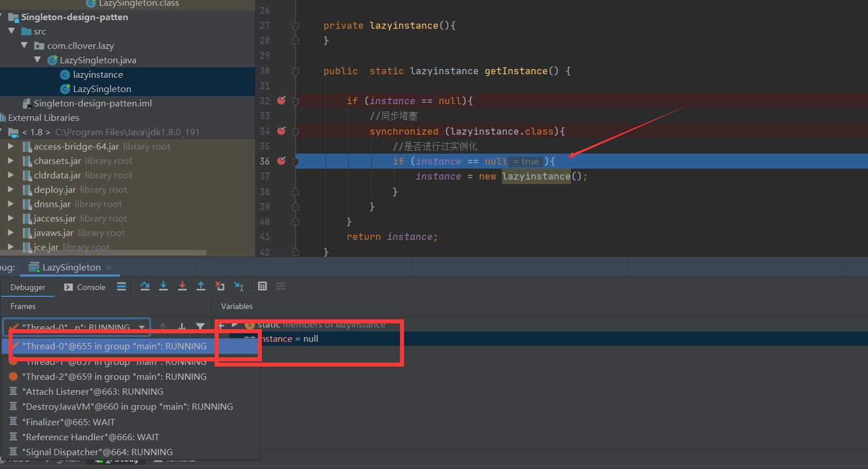
Task: Collapse the LazySingleton.java tree node
Action: [x=37, y=60]
